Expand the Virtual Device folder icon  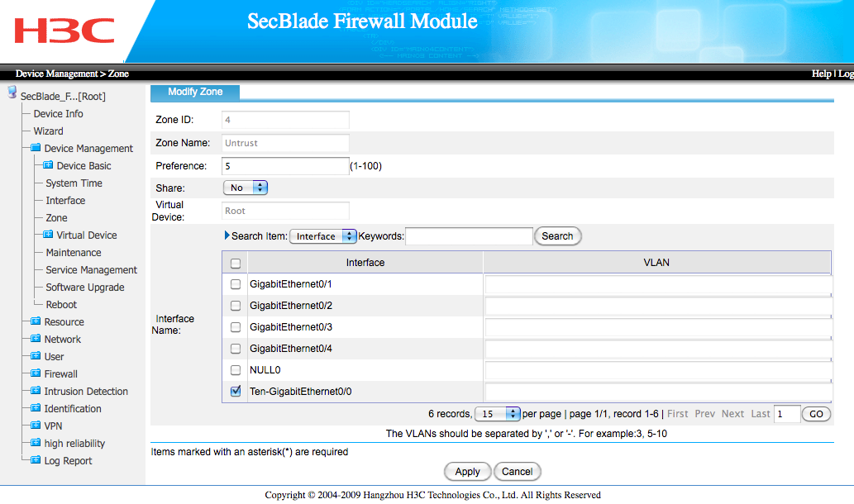coord(48,235)
